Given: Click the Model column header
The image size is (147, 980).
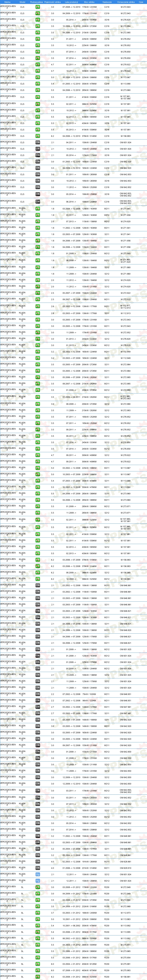Looking at the screenshot, I should (x=22, y=2).
